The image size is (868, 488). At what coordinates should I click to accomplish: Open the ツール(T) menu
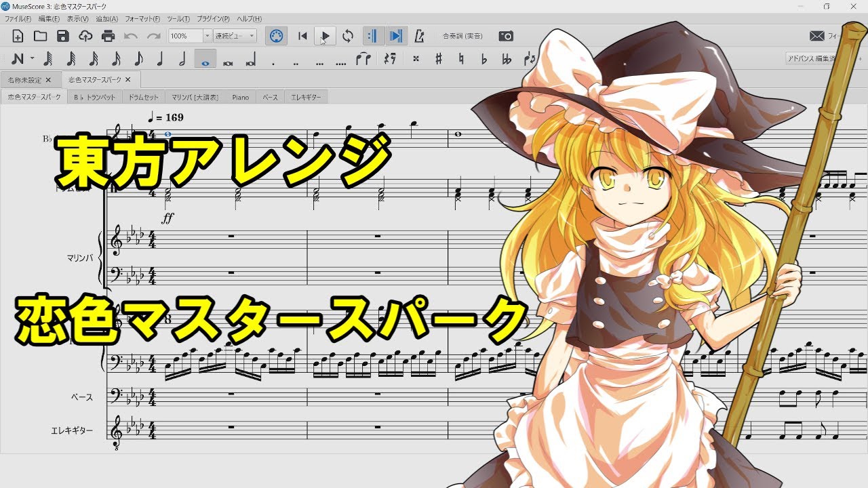coord(178,19)
